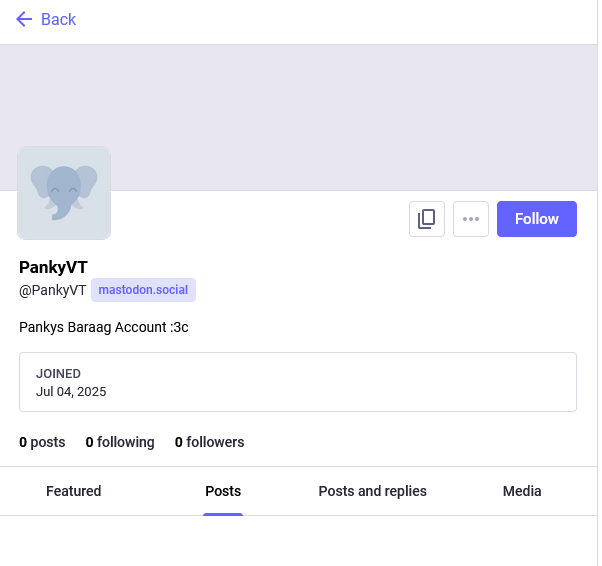Click the PankyVT display name
The width and height of the screenshot is (602, 566).
[x=53, y=267]
